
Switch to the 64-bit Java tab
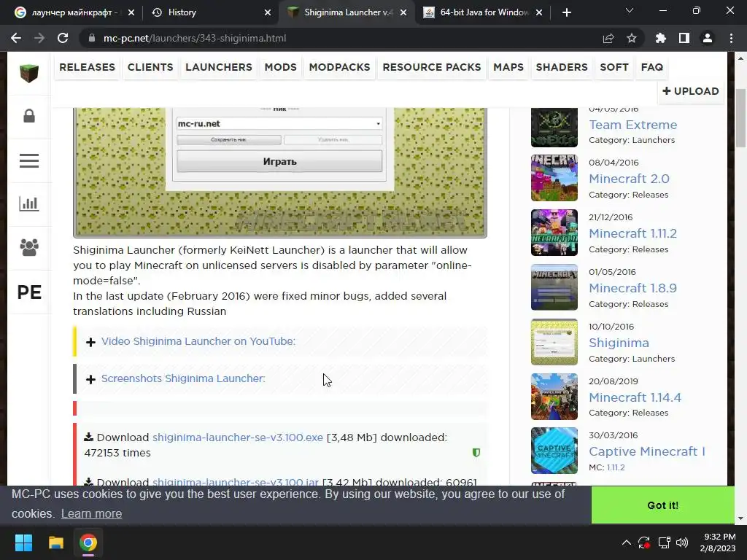pos(481,12)
